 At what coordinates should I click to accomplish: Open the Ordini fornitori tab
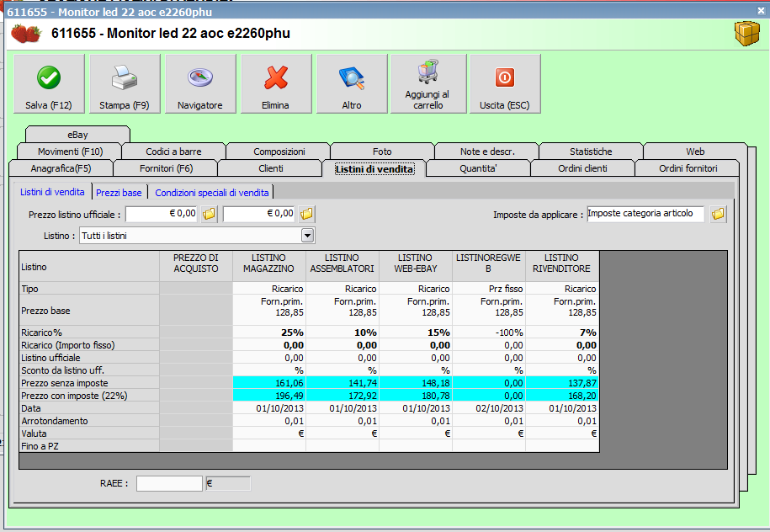[688, 168]
